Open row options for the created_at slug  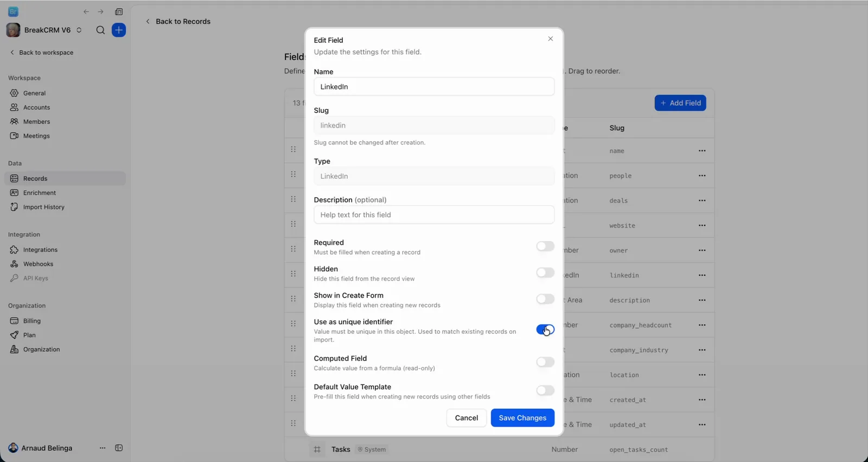pos(702,400)
